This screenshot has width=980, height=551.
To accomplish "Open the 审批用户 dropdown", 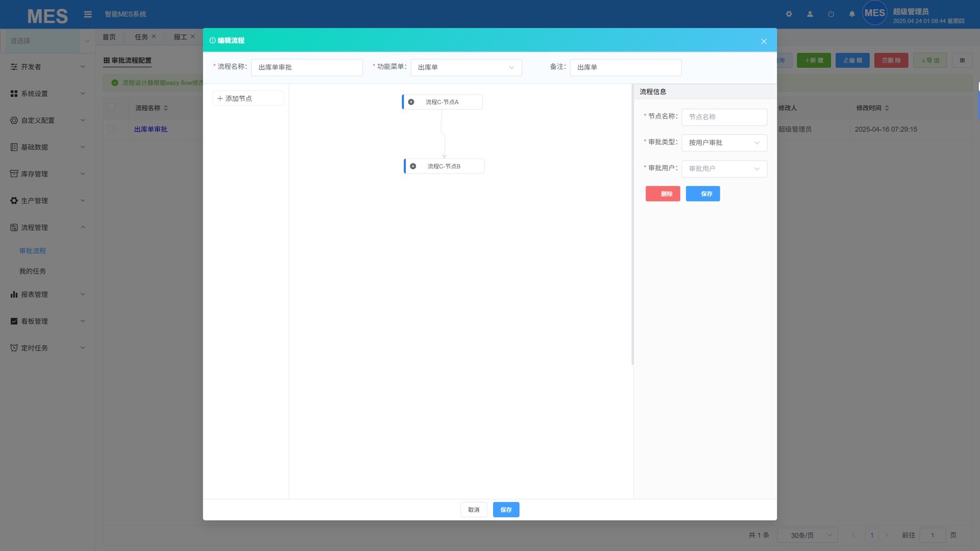I will coord(724,169).
